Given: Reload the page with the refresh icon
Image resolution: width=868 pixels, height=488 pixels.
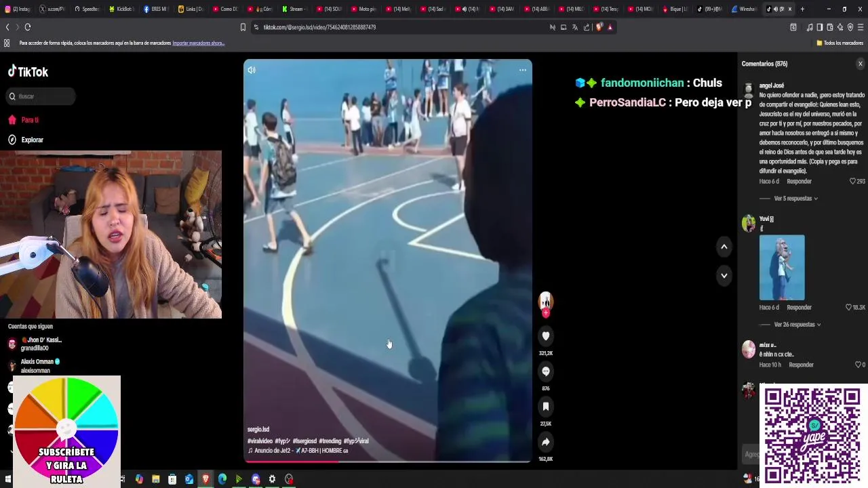Looking at the screenshot, I should pyautogui.click(x=27, y=27).
